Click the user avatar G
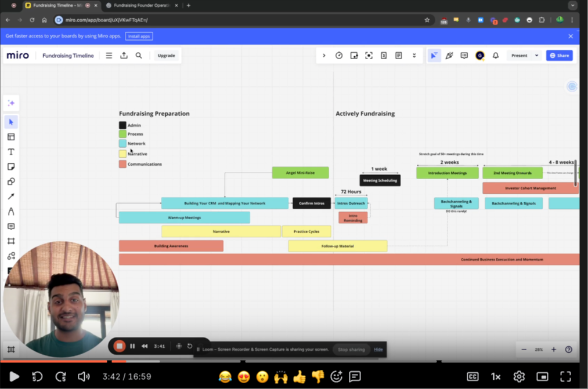588x389 pixels. pos(479,56)
